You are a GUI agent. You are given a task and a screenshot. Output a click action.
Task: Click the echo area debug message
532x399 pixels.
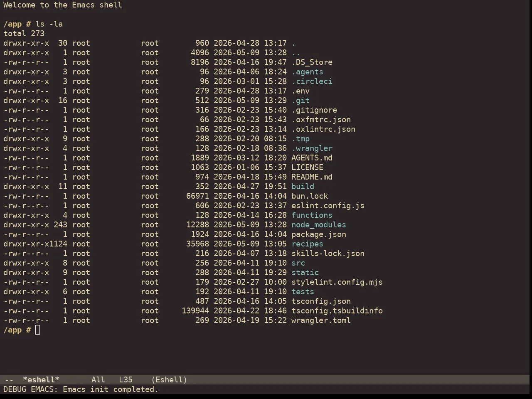tap(81, 389)
